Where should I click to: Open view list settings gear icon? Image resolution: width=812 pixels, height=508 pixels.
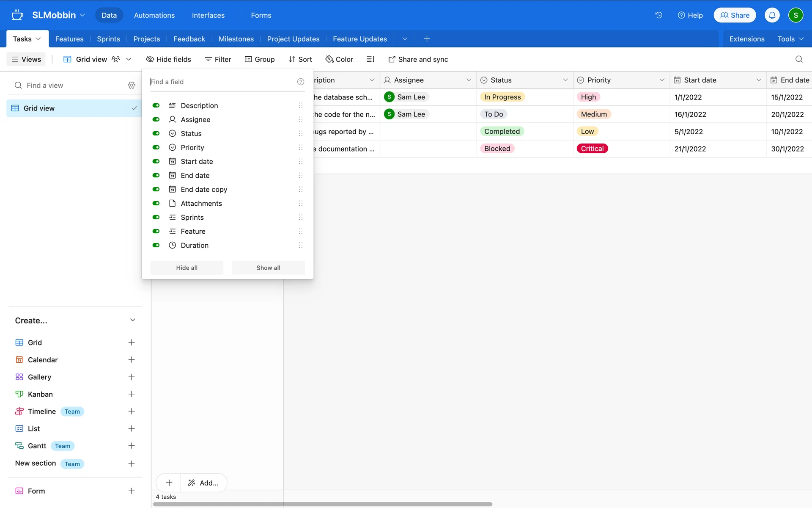pos(132,86)
